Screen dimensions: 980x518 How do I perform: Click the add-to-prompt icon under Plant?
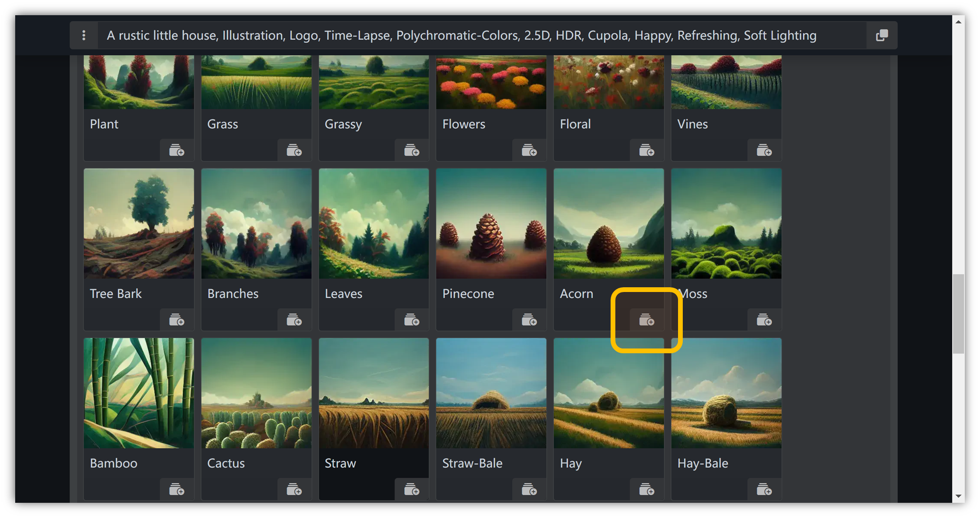[x=177, y=151]
